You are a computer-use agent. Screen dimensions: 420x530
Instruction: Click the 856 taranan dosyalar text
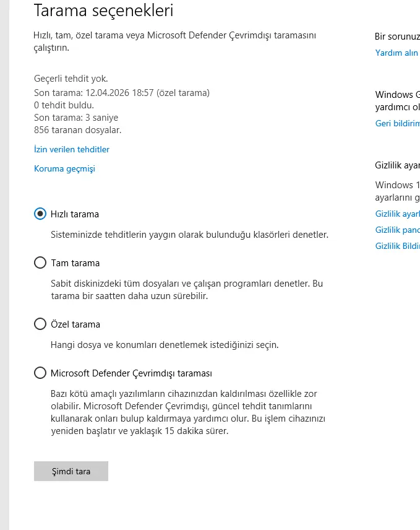pos(78,130)
